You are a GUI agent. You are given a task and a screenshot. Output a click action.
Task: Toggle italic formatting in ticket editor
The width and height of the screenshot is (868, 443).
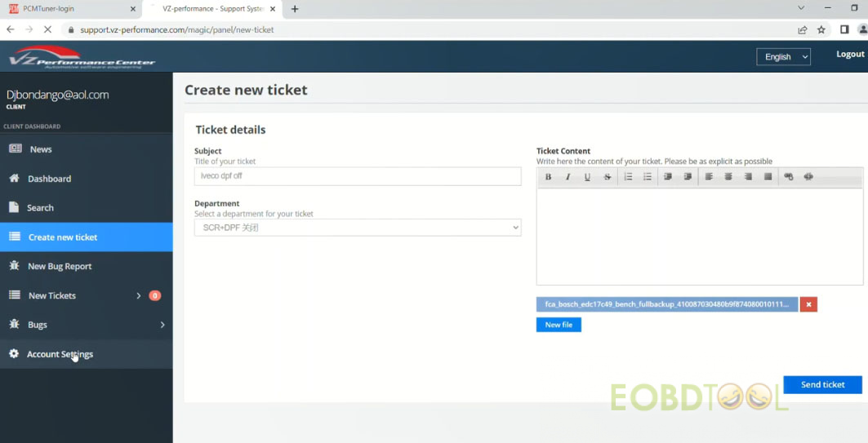click(x=568, y=177)
